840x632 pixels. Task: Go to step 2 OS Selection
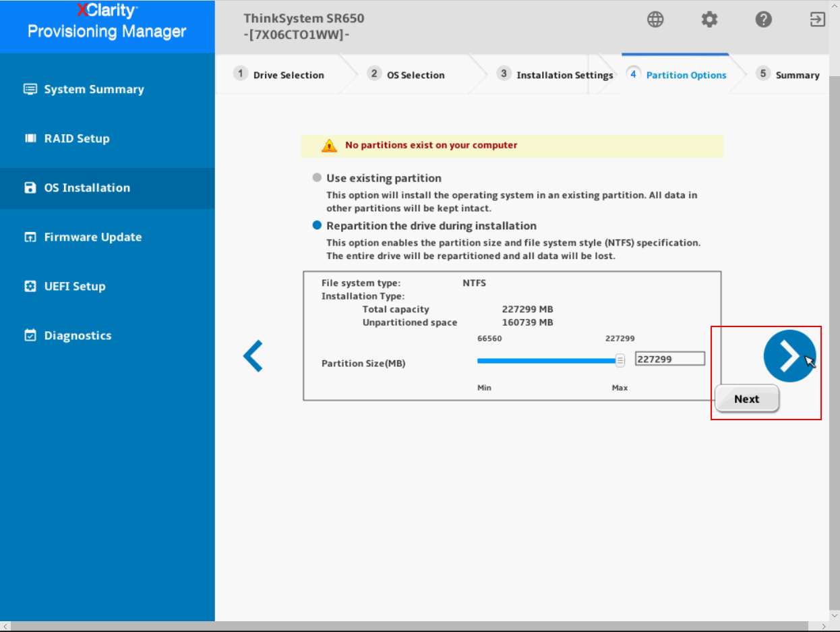[x=406, y=74]
